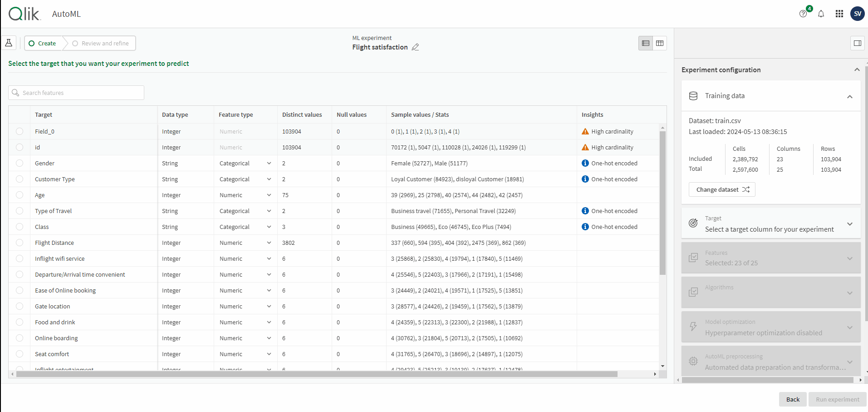Open feature type dropdown for Gender

(269, 163)
